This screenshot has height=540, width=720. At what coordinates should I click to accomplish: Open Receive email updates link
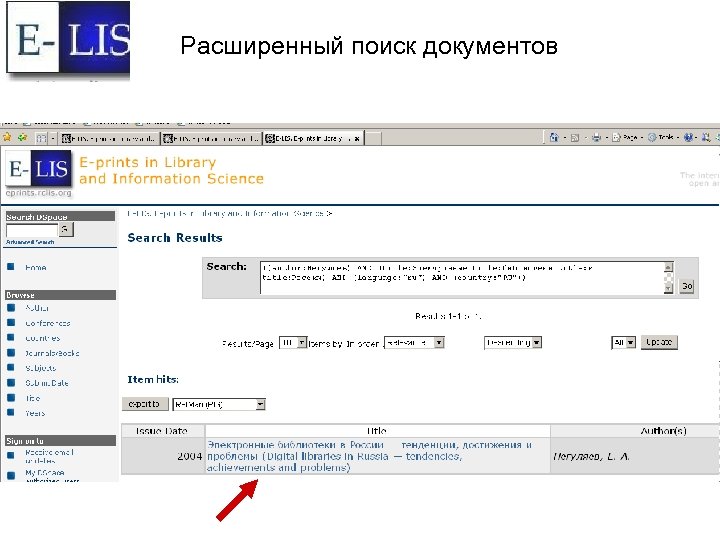(49, 456)
